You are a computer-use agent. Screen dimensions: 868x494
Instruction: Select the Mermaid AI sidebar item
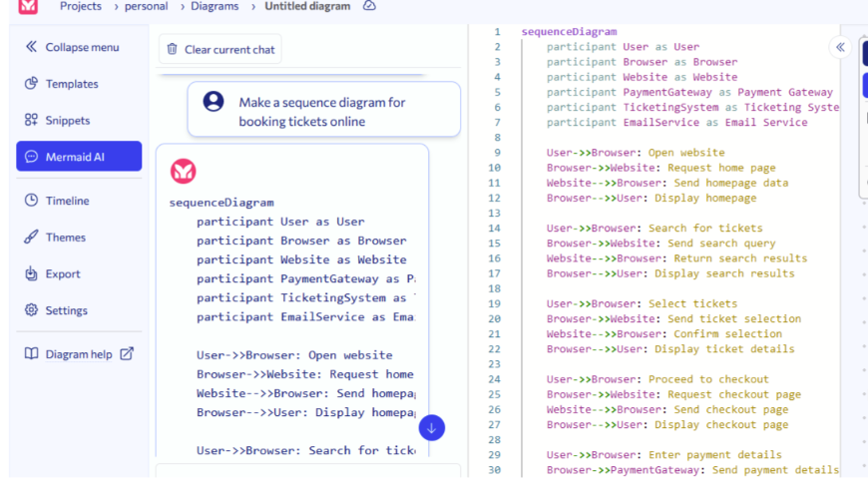79,156
